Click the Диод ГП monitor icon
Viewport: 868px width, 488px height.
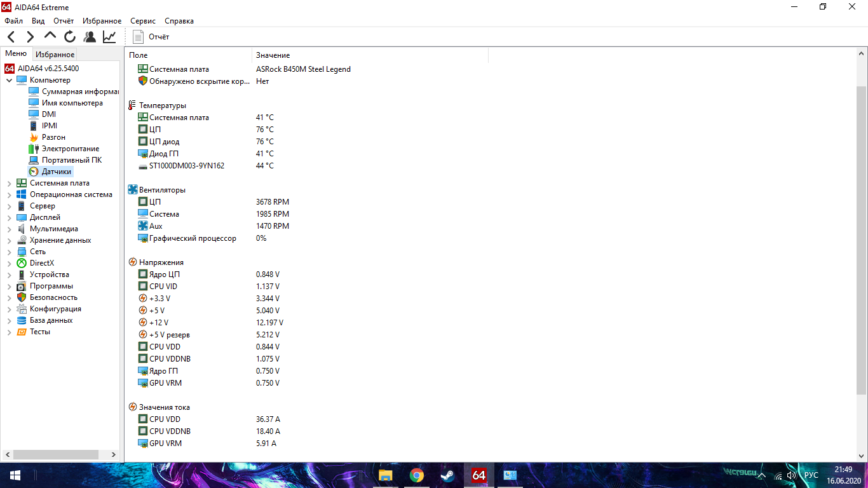click(143, 154)
